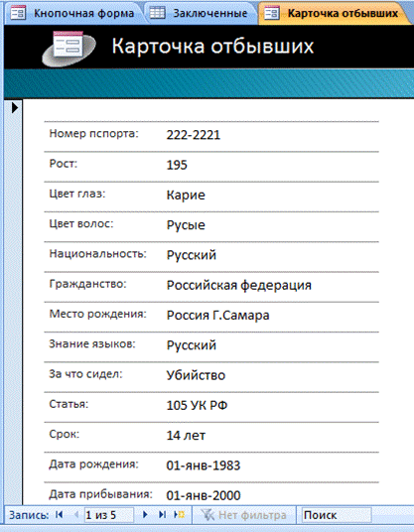Click the Знание языков label

point(92,344)
